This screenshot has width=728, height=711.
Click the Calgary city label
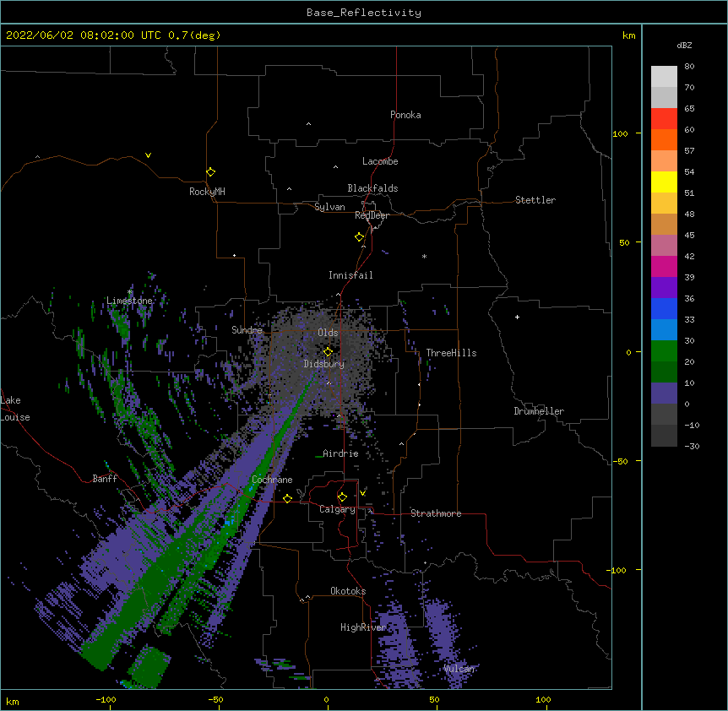tap(337, 509)
